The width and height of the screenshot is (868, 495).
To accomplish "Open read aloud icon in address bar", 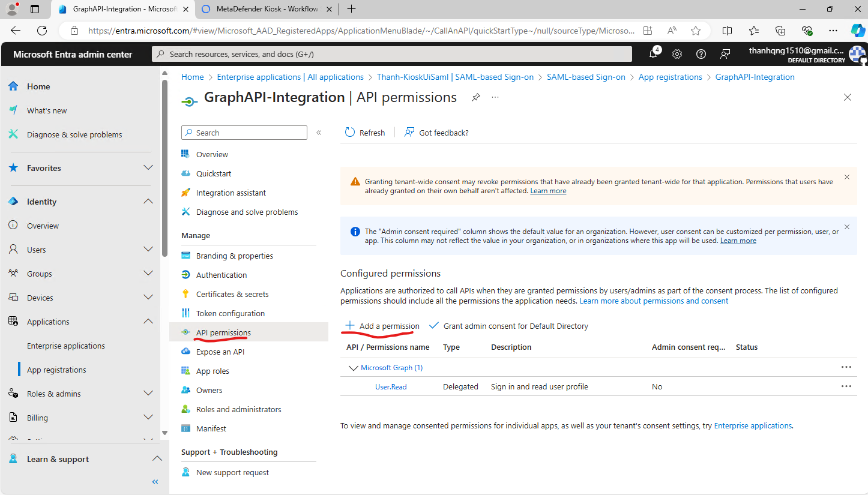I will pos(672,31).
